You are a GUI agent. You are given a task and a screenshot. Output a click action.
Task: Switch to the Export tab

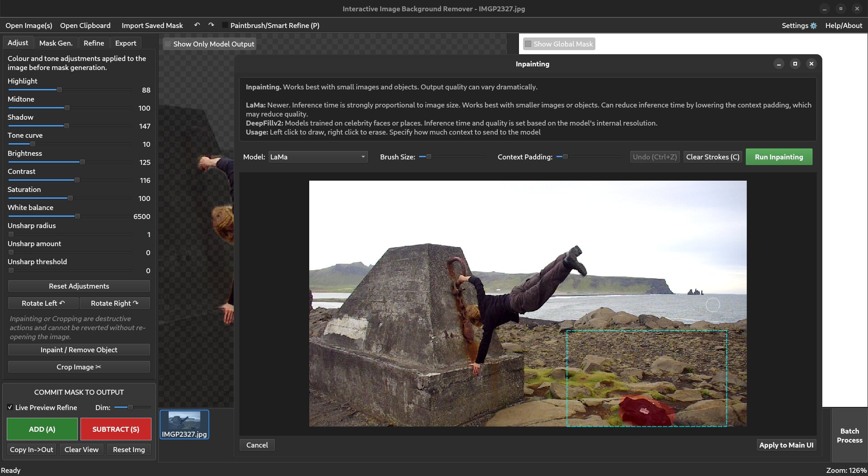coord(125,42)
